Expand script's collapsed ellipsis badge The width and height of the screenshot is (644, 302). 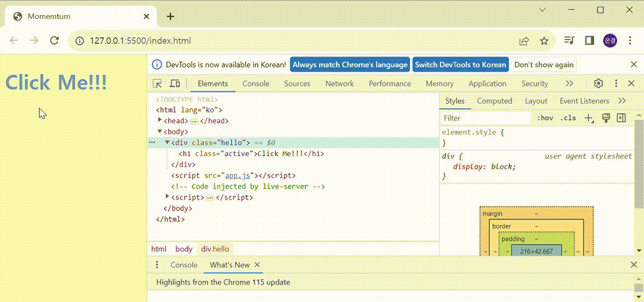click(x=210, y=198)
